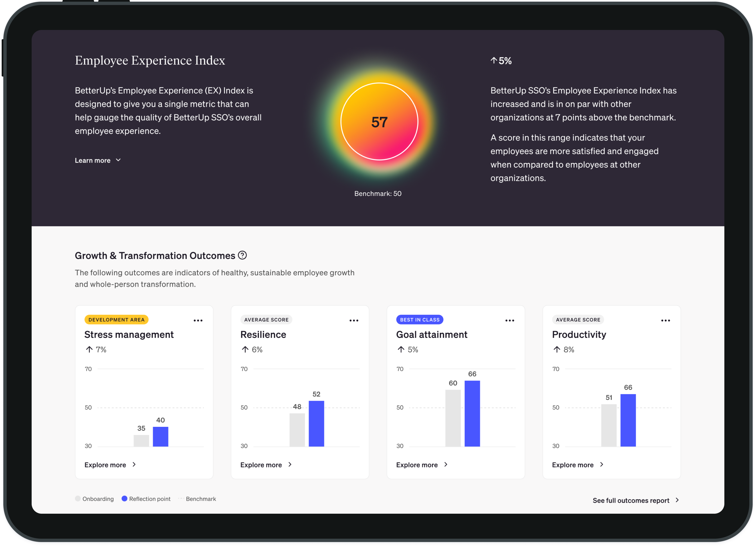Open the options menu on the Goal attainment card

click(x=510, y=320)
